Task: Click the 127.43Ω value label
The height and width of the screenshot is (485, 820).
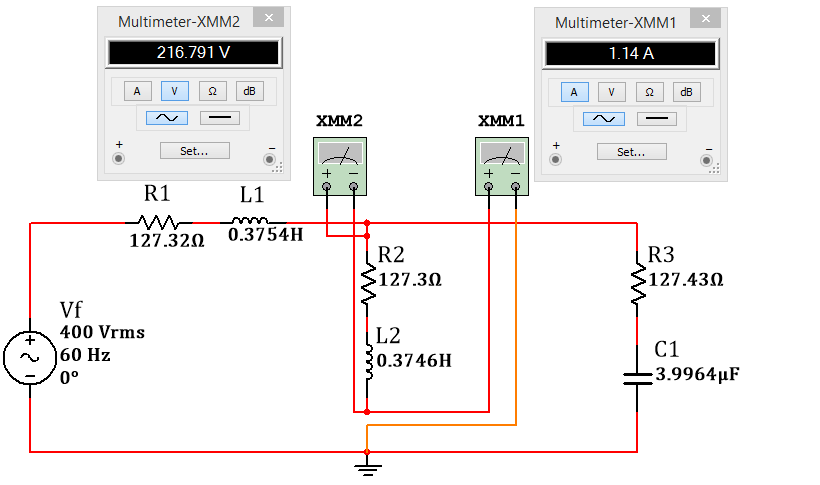Action: 686,279
